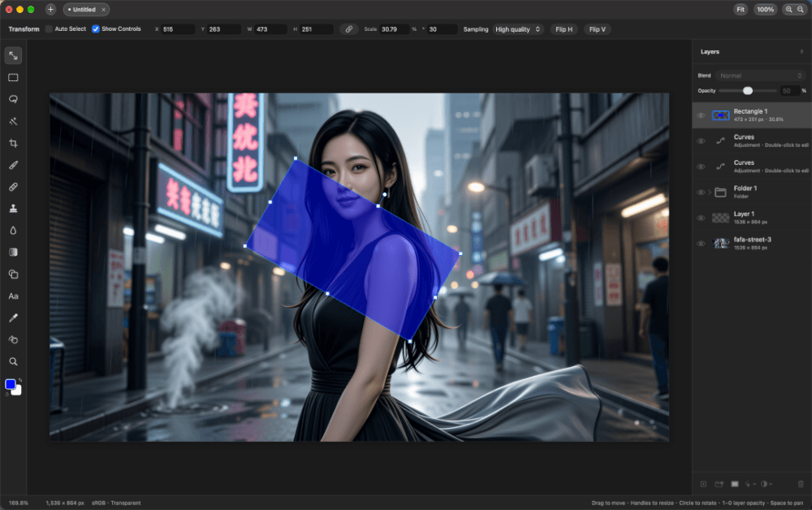The width and height of the screenshot is (812, 510).
Task: Open a new tab with plus button
Action: coord(50,9)
